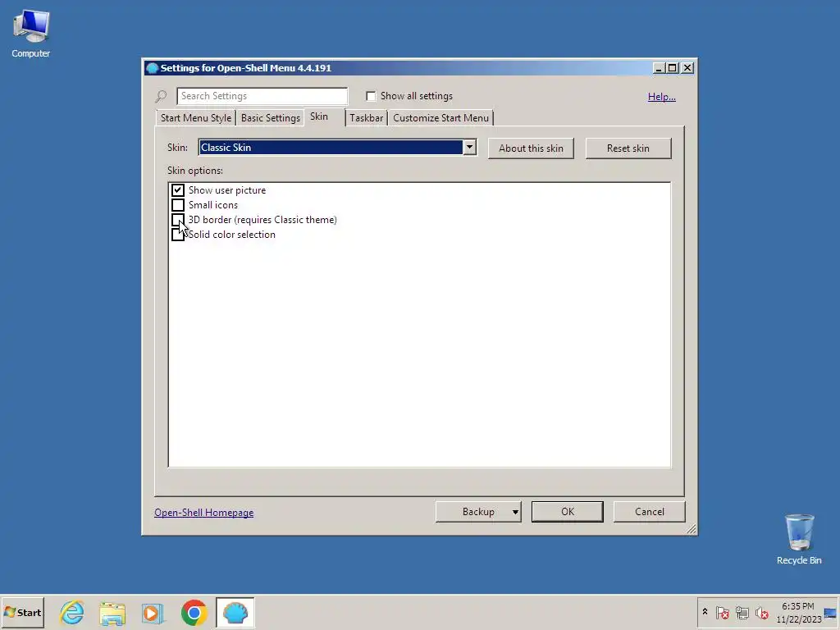Open Windows Media Player from the taskbar
Image resolution: width=840 pixels, height=630 pixels.
click(153, 612)
